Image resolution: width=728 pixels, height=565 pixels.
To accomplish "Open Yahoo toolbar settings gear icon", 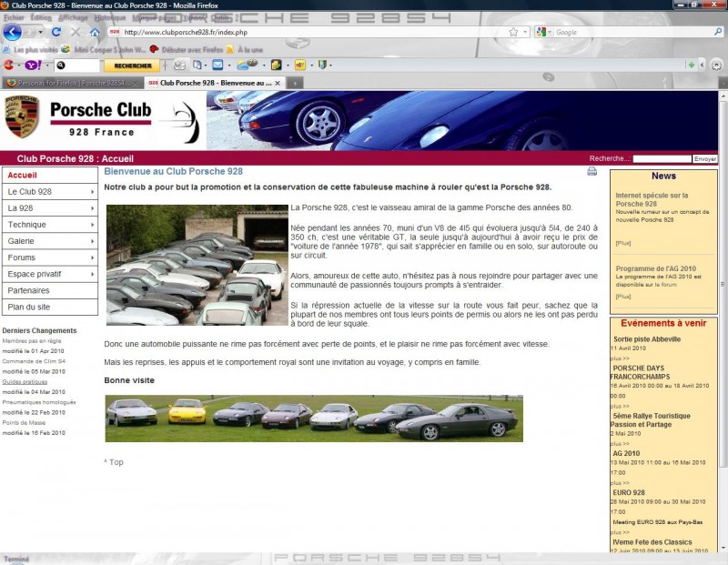I will coord(716,65).
